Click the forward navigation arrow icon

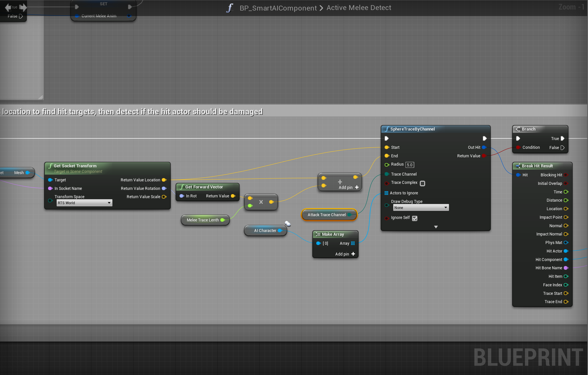pos(23,8)
